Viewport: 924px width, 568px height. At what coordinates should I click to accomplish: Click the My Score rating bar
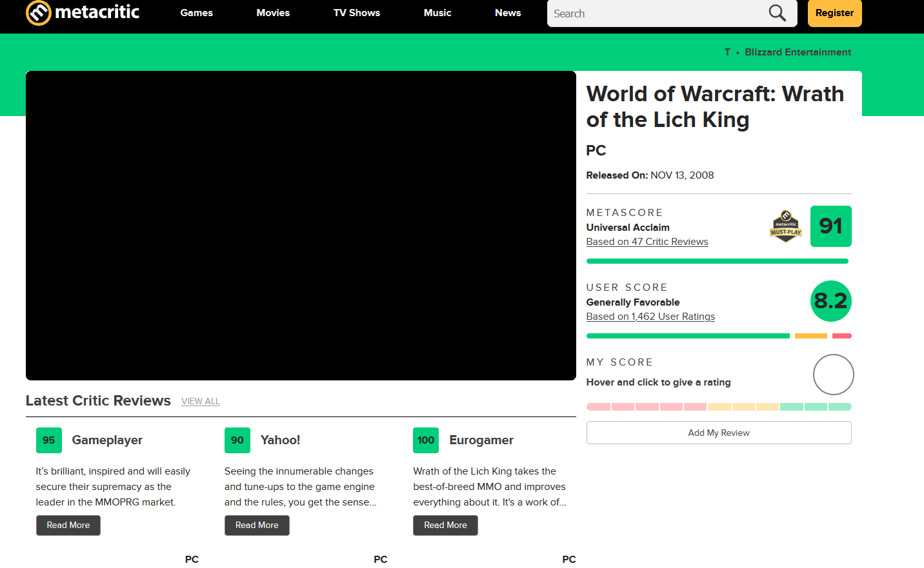(x=719, y=407)
